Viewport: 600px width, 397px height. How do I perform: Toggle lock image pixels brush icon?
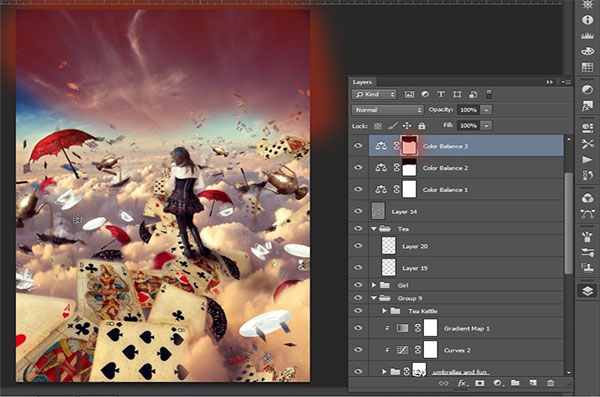point(392,126)
